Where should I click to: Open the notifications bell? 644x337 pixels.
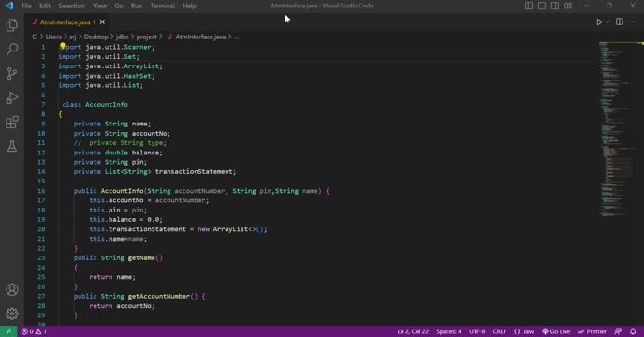point(633,331)
